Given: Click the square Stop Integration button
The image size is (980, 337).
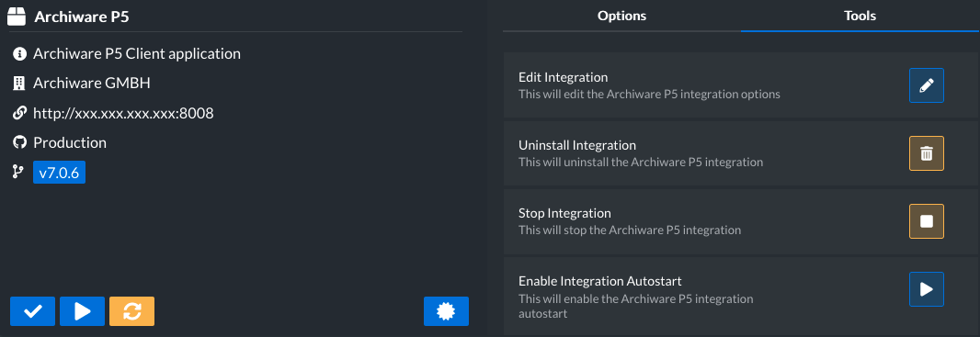Looking at the screenshot, I should pyautogui.click(x=927, y=221).
